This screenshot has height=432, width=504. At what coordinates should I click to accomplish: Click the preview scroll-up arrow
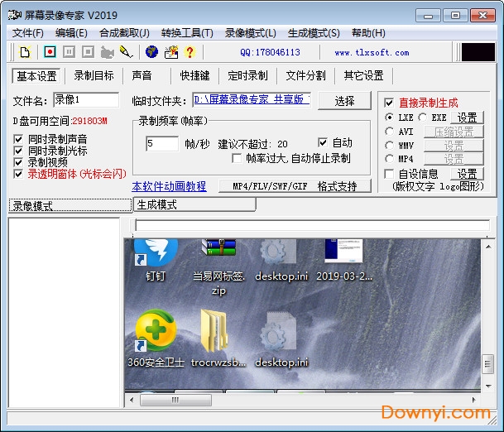488,247
